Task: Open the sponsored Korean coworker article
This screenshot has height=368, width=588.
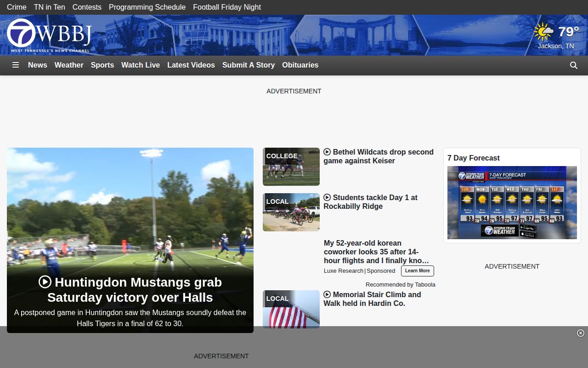Action: (376, 252)
